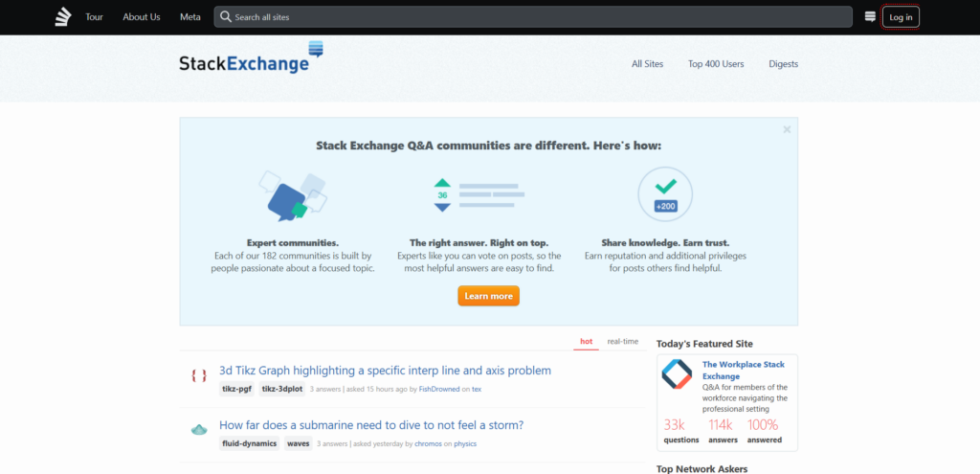Click the StackExchange header logo

[x=252, y=57]
